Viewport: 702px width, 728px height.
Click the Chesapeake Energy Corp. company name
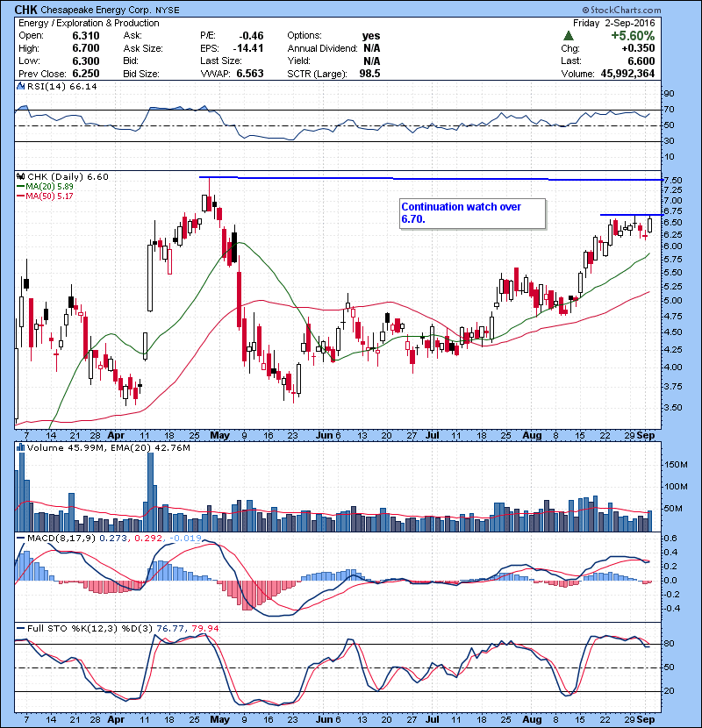click(x=97, y=10)
